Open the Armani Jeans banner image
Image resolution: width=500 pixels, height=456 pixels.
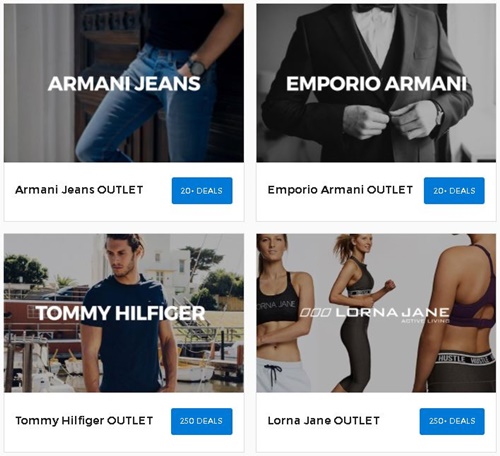pyautogui.click(x=124, y=83)
